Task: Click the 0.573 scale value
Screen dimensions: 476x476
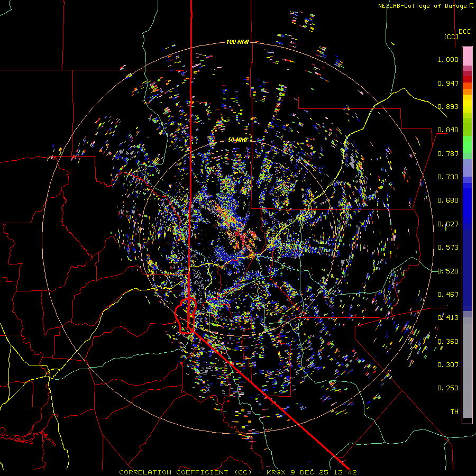Action: tap(448, 248)
